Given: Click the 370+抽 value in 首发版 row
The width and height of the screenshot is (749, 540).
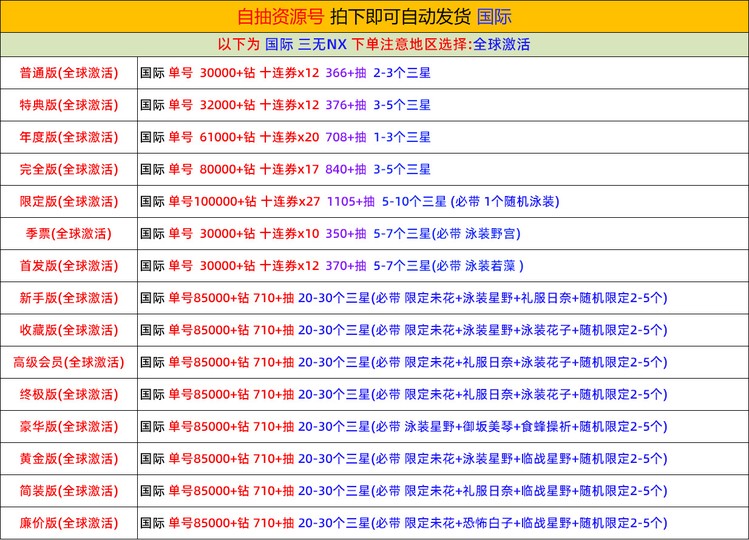Looking at the screenshot, I should tap(346, 266).
